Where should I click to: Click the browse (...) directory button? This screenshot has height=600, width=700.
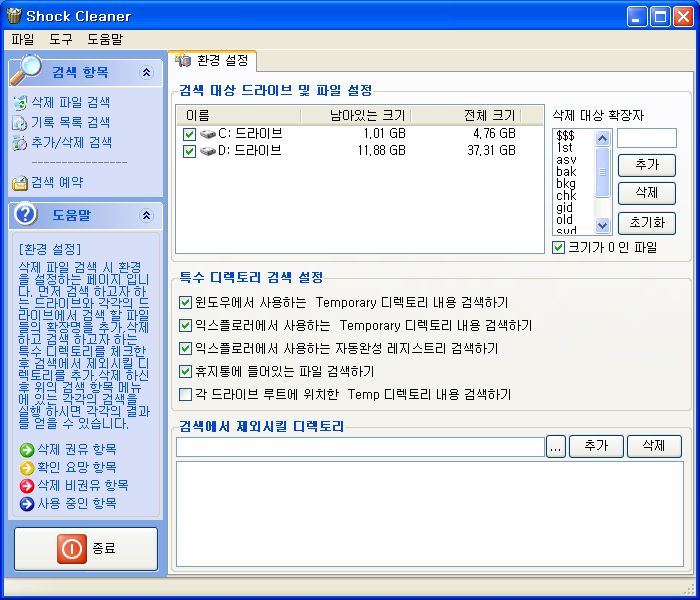(556, 446)
